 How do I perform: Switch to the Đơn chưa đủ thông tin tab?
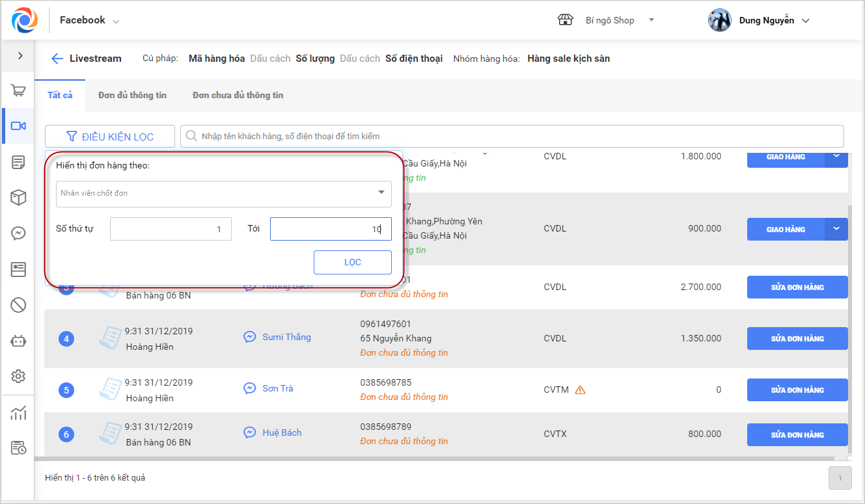(x=238, y=95)
